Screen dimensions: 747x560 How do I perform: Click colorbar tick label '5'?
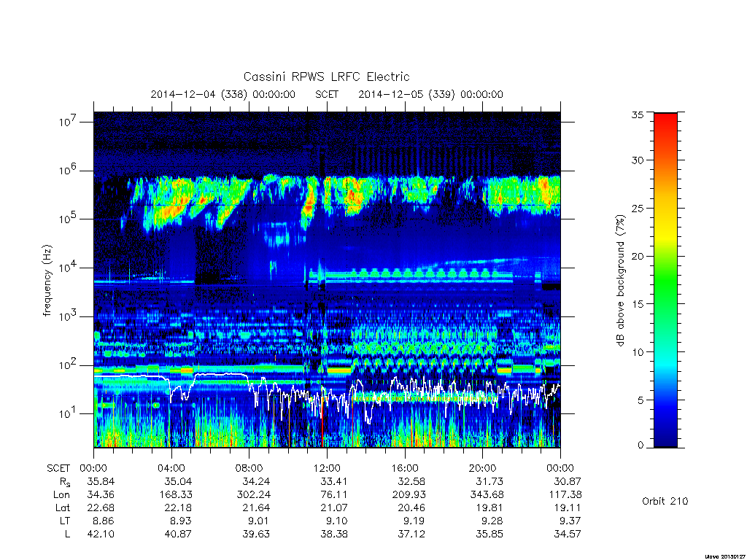[640, 400]
